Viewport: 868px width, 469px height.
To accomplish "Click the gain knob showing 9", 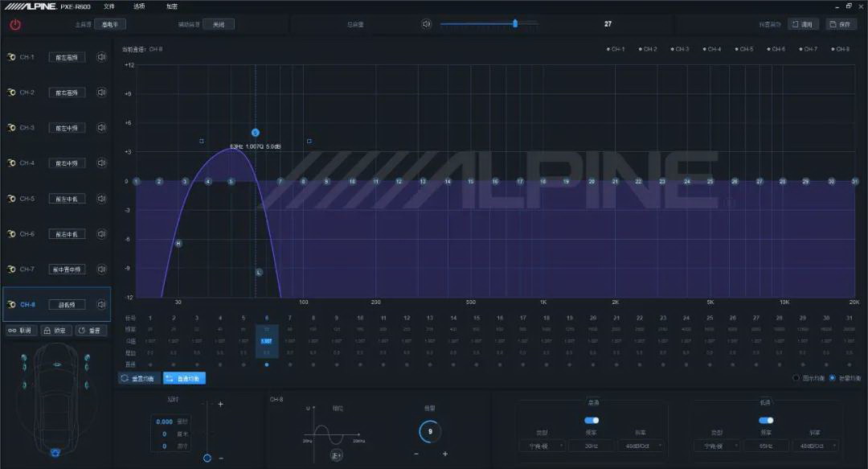I will pyautogui.click(x=429, y=431).
